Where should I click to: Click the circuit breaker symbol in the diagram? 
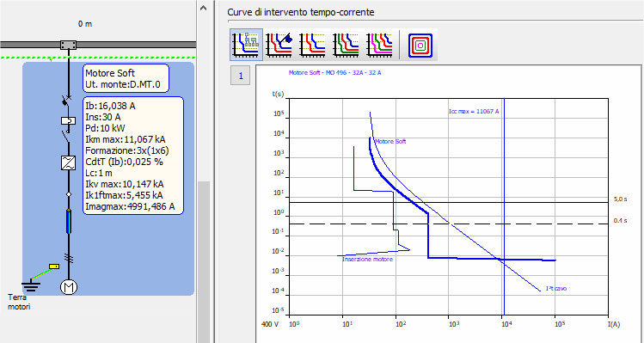click(x=66, y=101)
